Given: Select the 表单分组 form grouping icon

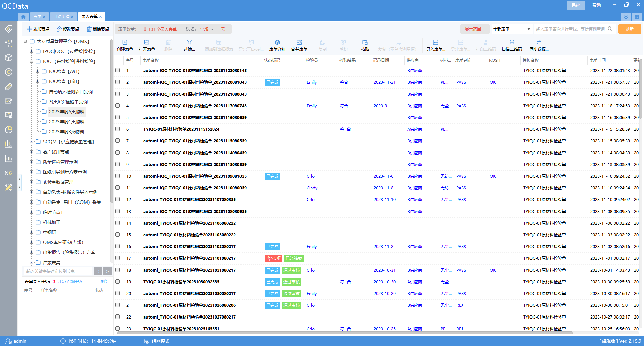Looking at the screenshot, I should point(277,42).
